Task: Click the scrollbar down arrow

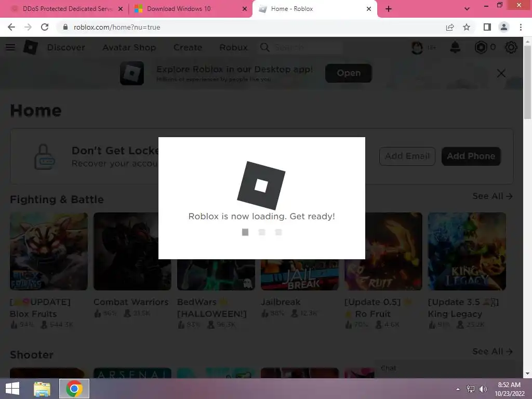Action: coord(527,374)
